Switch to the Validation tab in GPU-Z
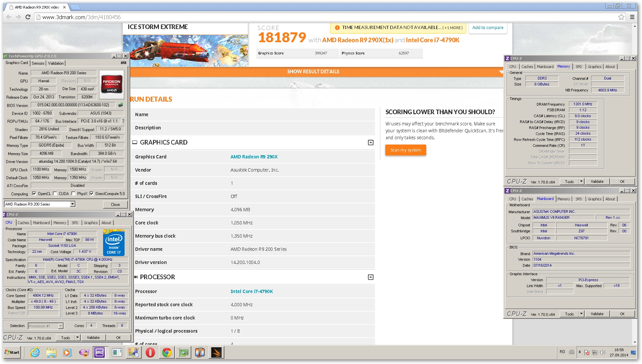This screenshot has height=364, width=642. point(56,63)
